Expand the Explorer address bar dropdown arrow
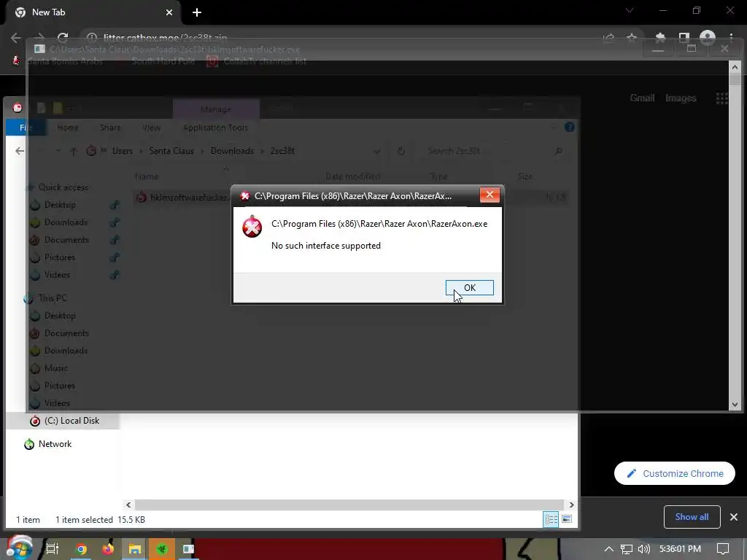 (x=377, y=152)
